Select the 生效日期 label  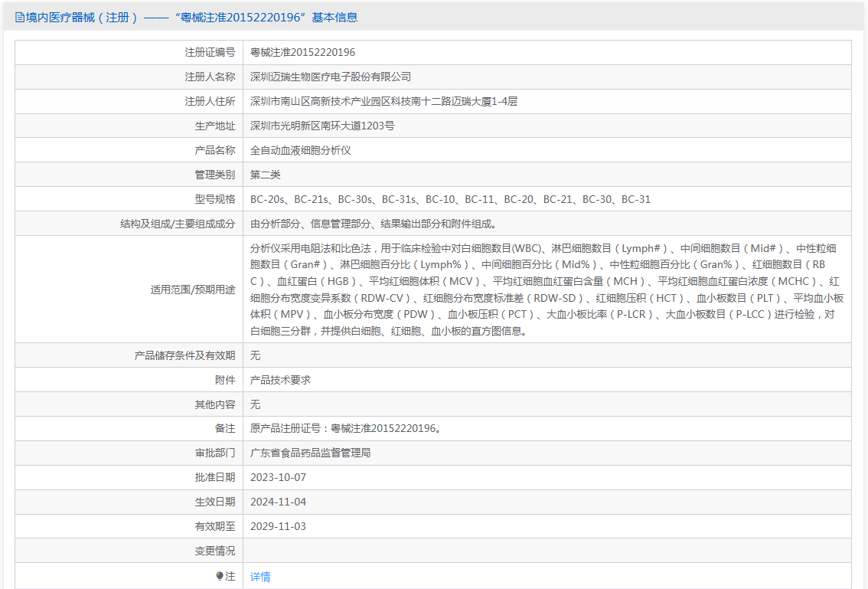click(215, 502)
